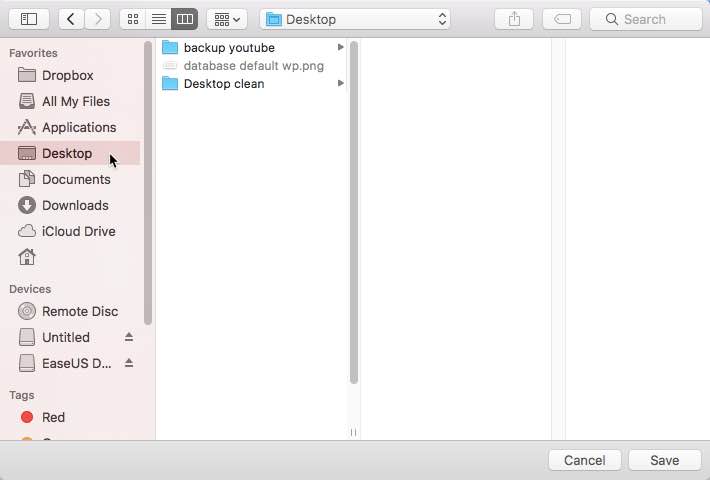Eject the Untitled drive
The width and height of the screenshot is (710, 480).
[x=129, y=337]
